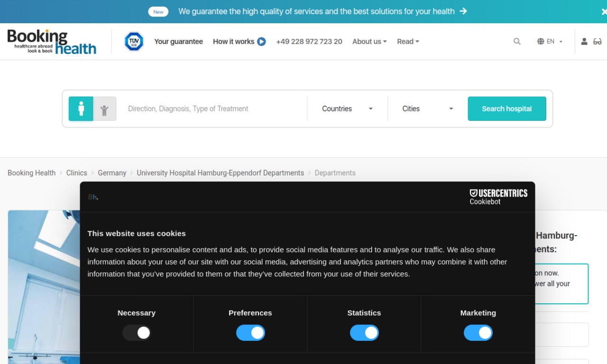Click the New badge in the banner
The width and height of the screenshot is (607, 364).
158,12
